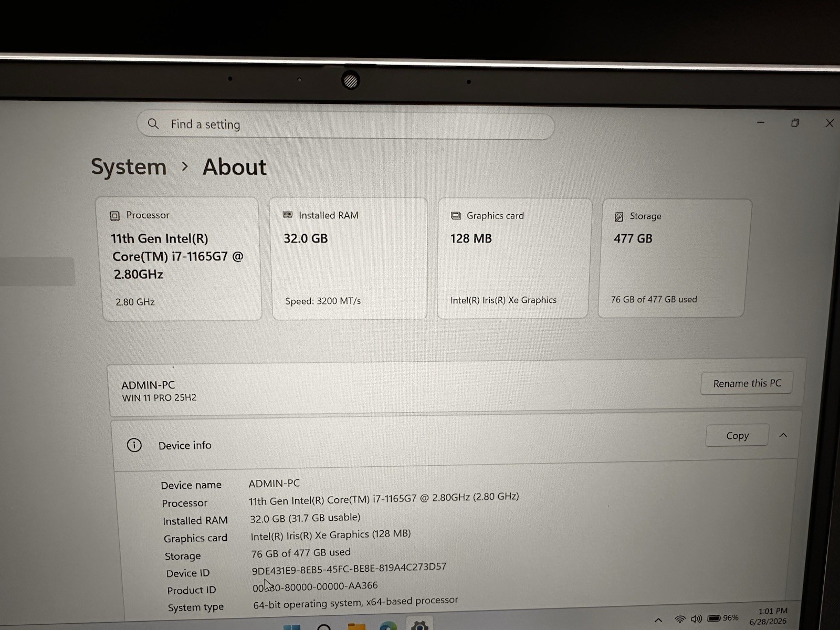
Task: Open the Storage info card
Action: click(674, 258)
